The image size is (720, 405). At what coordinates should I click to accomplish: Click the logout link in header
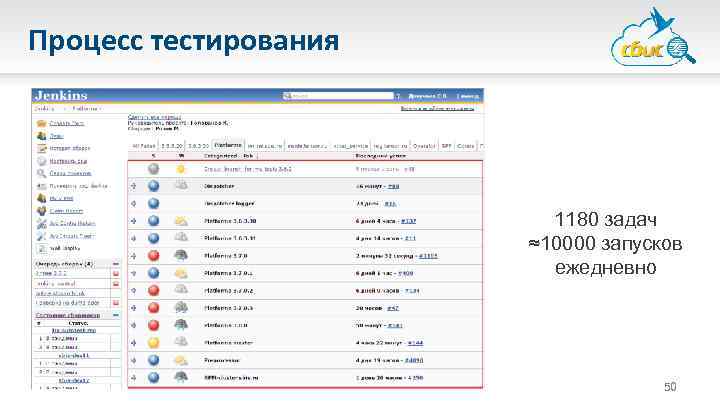coord(467,96)
